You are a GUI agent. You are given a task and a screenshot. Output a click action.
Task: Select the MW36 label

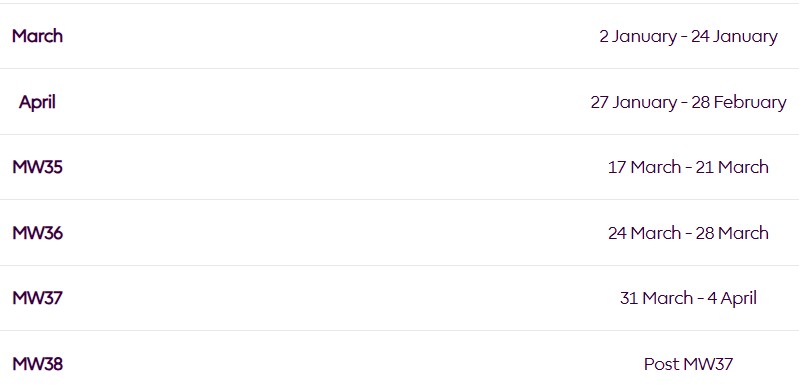[x=37, y=233]
